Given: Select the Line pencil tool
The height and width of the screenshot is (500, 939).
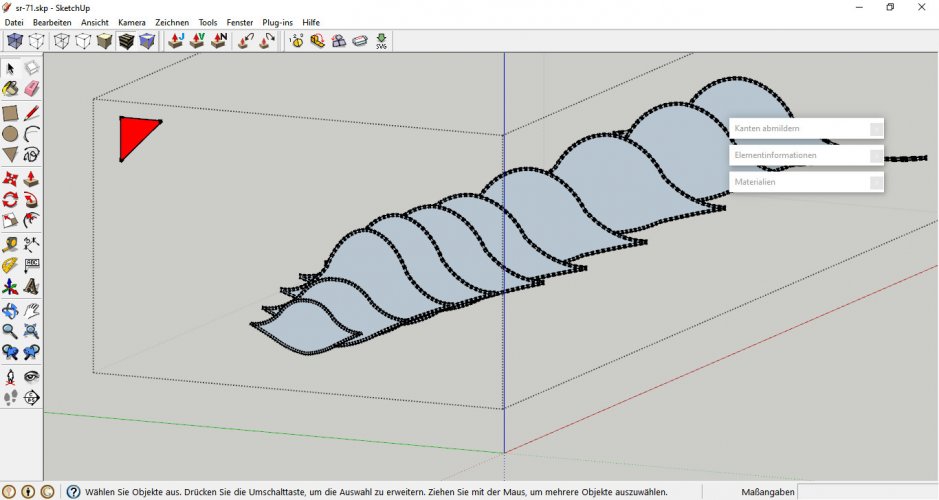Looking at the screenshot, I should (x=31, y=113).
